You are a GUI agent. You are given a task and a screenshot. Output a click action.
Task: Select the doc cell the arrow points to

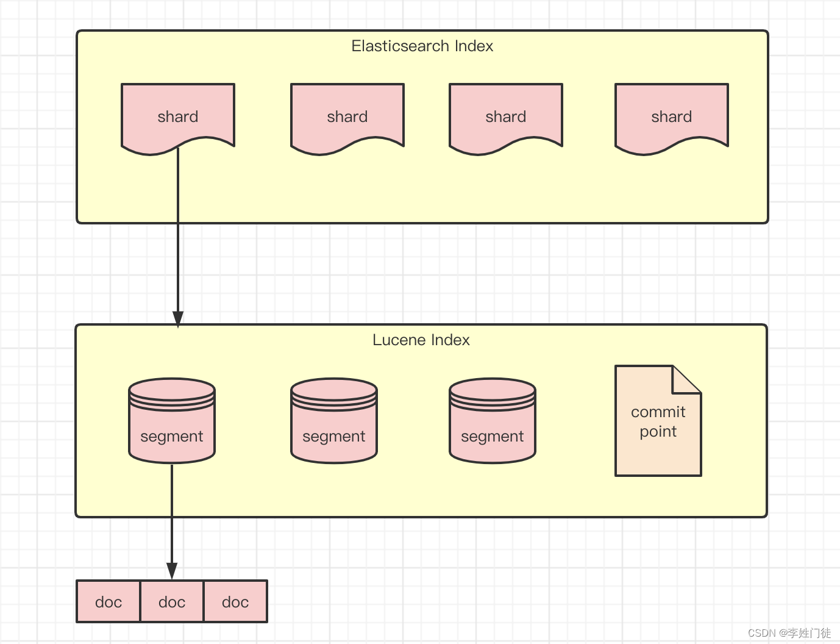(172, 601)
